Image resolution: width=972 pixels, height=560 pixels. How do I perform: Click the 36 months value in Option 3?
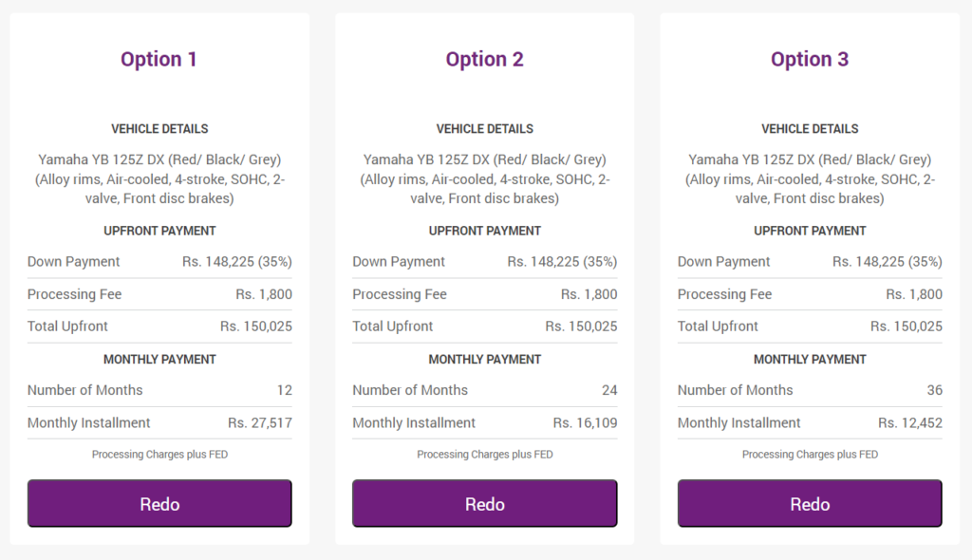[x=935, y=390]
